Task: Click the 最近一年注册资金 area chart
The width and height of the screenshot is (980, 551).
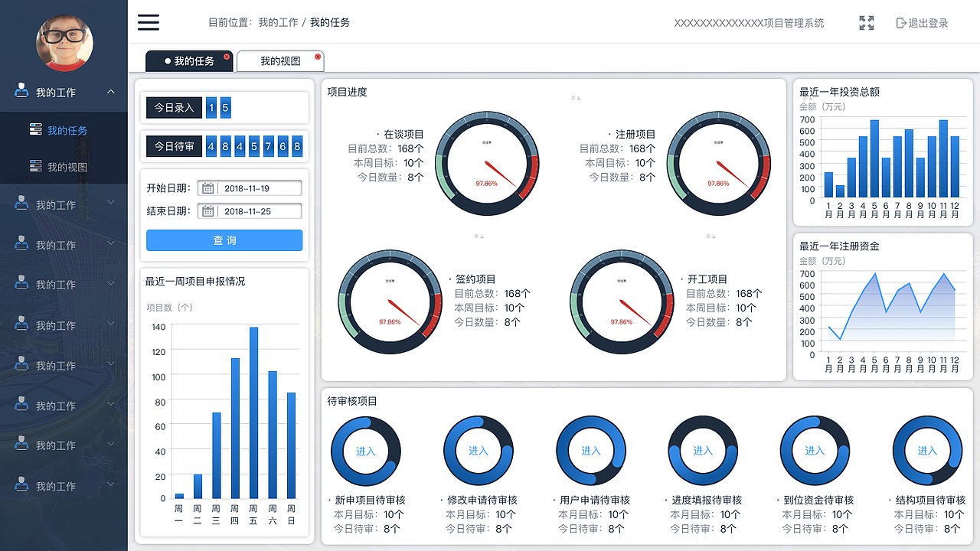Action: (892, 314)
